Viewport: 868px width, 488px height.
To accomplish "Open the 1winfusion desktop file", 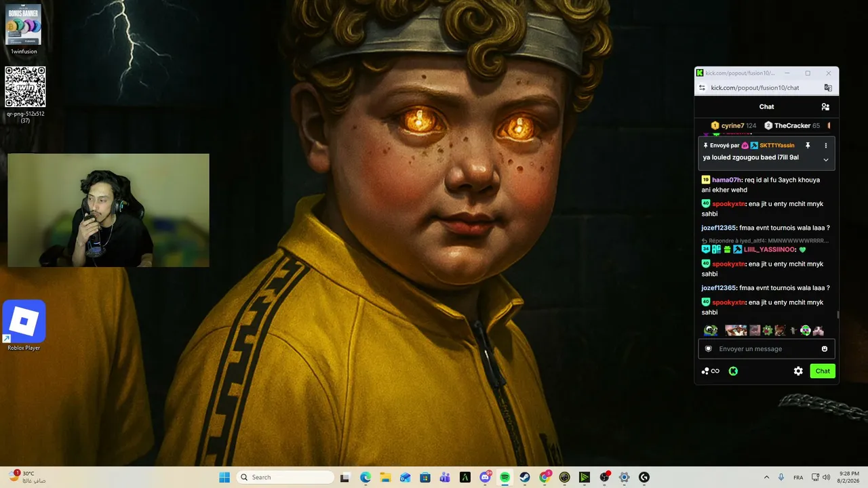I will (24, 29).
